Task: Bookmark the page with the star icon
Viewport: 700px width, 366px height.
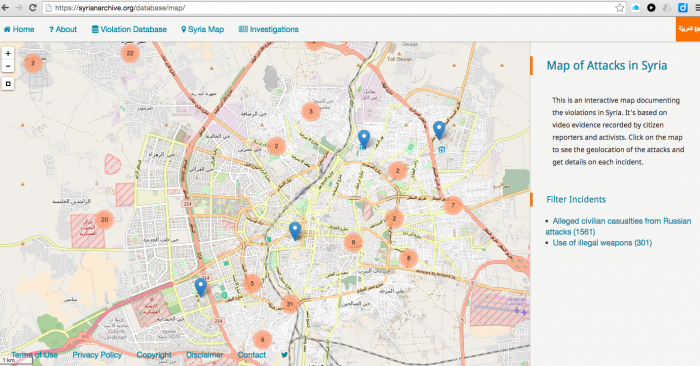Action: pyautogui.click(x=619, y=8)
